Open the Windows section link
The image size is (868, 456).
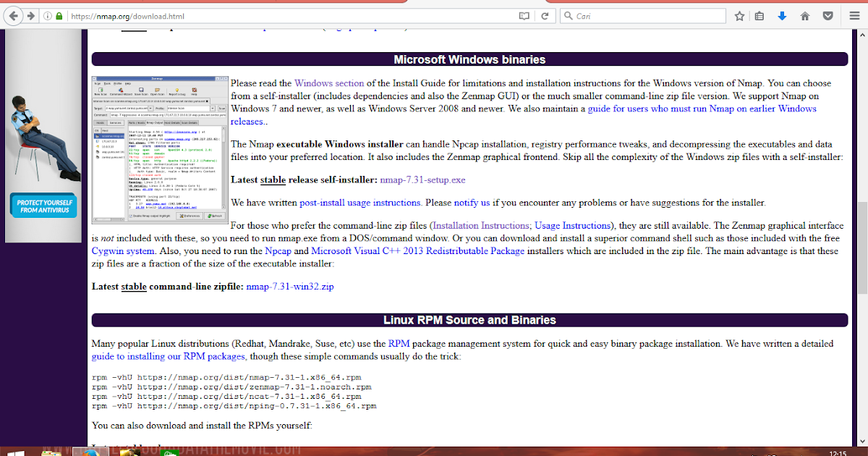click(x=329, y=83)
